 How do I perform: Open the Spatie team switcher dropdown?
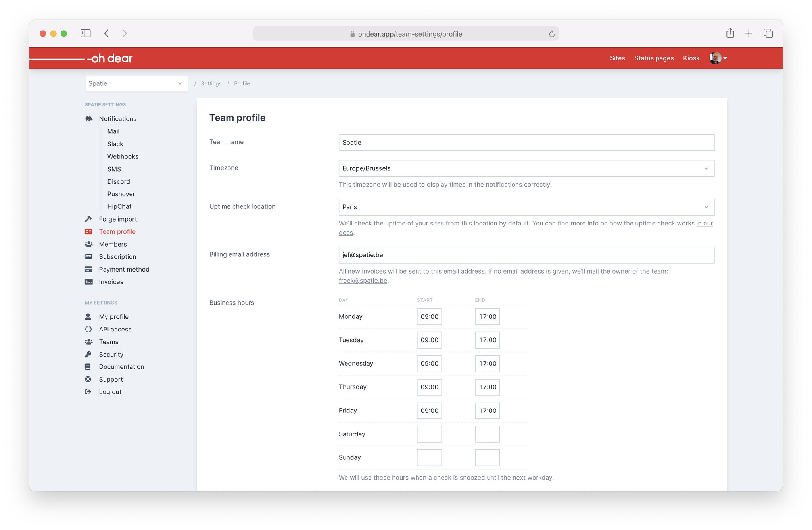(136, 83)
